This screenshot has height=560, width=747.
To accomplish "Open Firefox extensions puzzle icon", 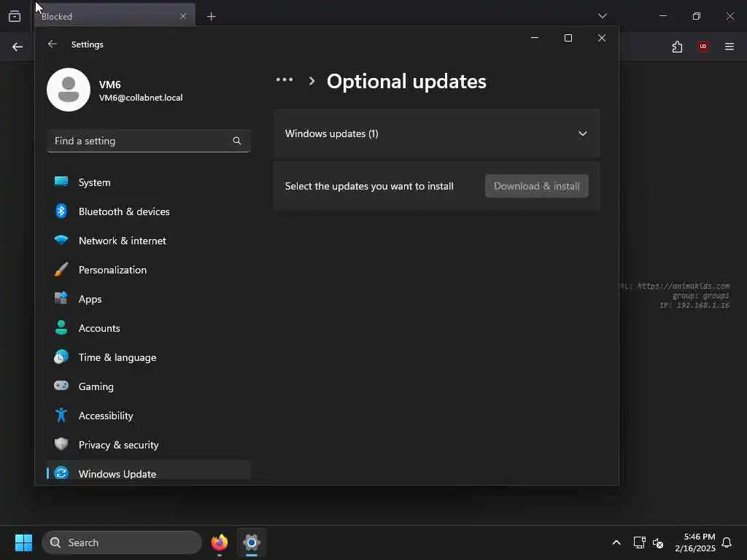I will click(x=677, y=47).
